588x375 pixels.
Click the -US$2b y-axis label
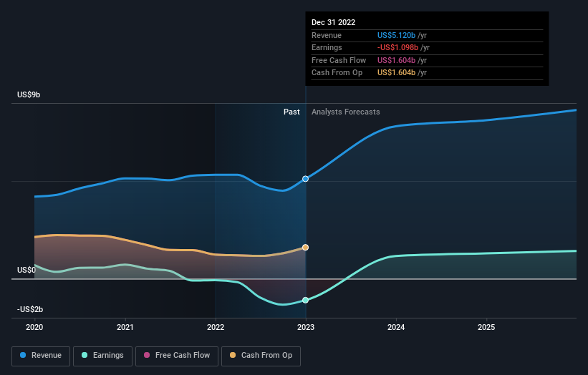coord(30,309)
